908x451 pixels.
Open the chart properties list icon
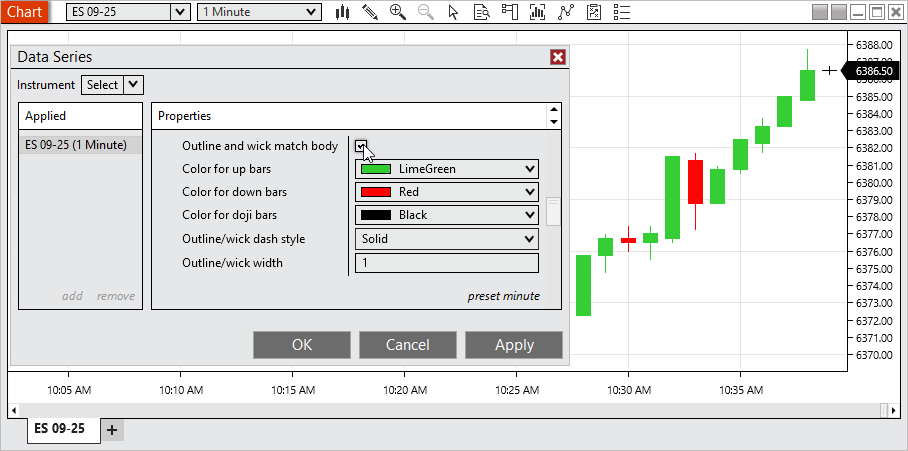pyautogui.click(x=622, y=12)
